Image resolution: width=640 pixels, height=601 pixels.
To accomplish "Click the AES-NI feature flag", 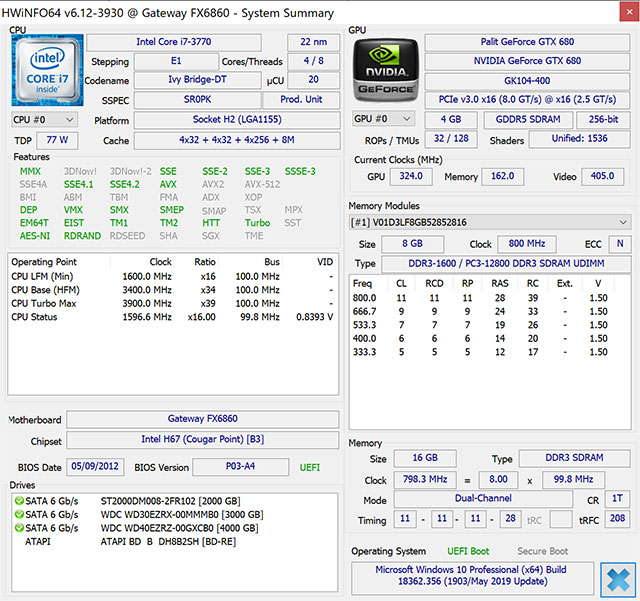I will pos(35,236).
